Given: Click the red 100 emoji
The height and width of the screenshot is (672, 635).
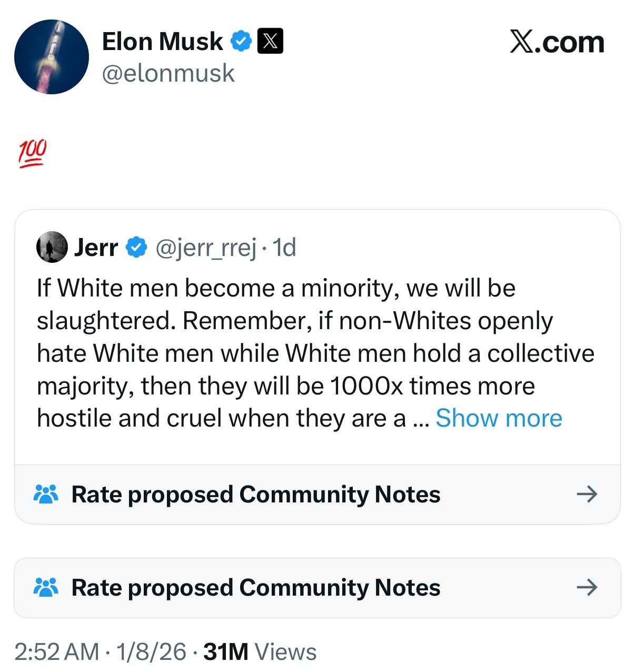Looking at the screenshot, I should [x=33, y=154].
